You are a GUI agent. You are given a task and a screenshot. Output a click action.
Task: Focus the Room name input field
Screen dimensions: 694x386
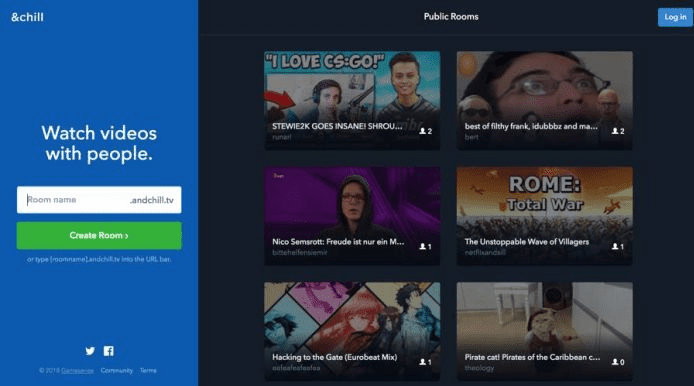click(x=99, y=200)
